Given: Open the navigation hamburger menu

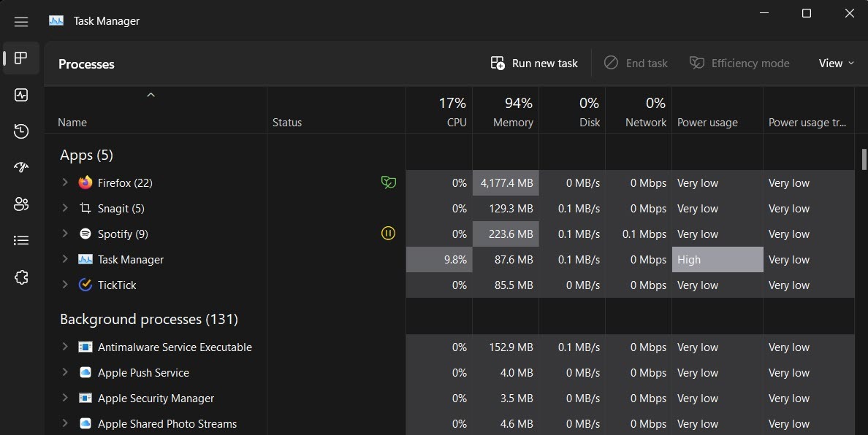Looking at the screenshot, I should click(x=20, y=21).
